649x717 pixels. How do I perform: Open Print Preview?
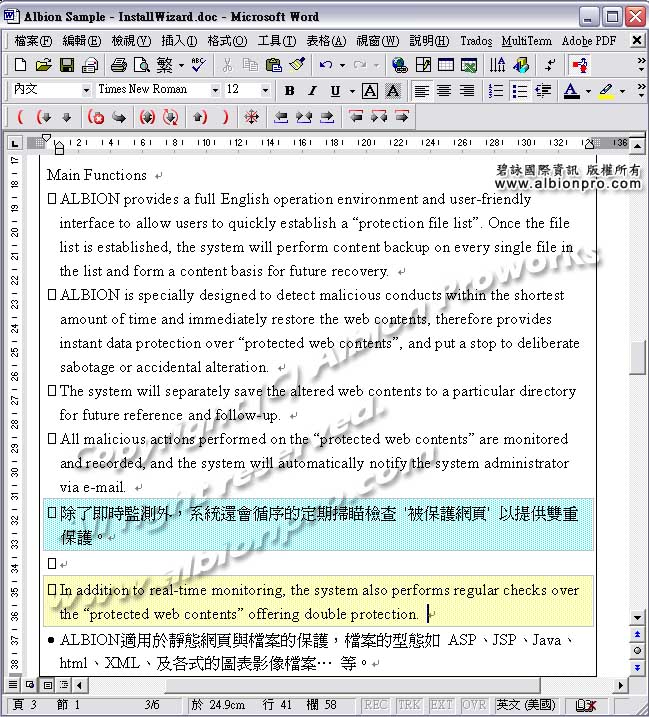pyautogui.click(x=142, y=65)
